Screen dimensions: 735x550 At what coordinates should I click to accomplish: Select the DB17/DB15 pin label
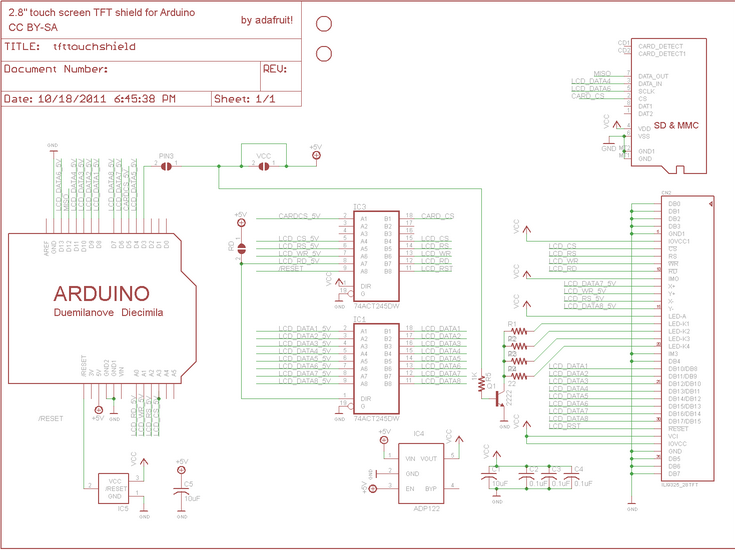[684, 422]
